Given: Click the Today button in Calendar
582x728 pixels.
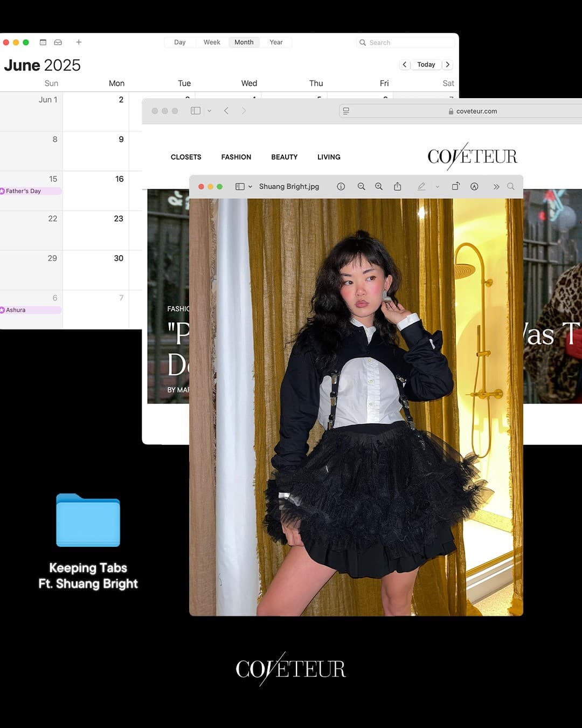Looking at the screenshot, I should click(x=426, y=65).
